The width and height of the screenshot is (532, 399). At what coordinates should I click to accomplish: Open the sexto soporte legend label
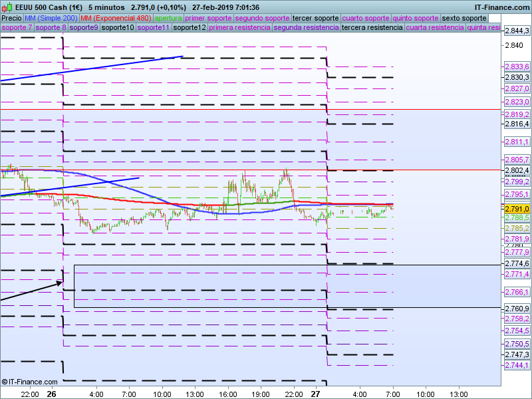point(464,18)
